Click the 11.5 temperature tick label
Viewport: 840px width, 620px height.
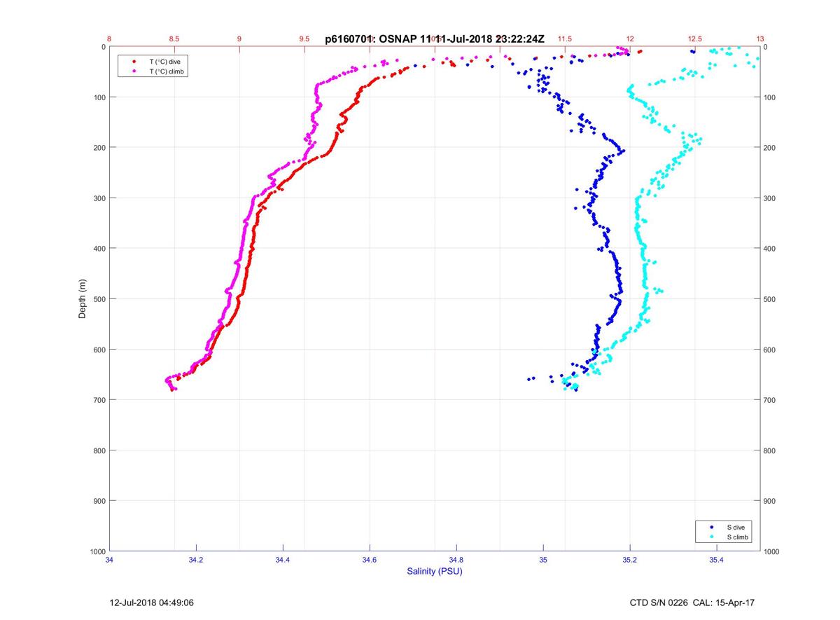pyautogui.click(x=565, y=39)
